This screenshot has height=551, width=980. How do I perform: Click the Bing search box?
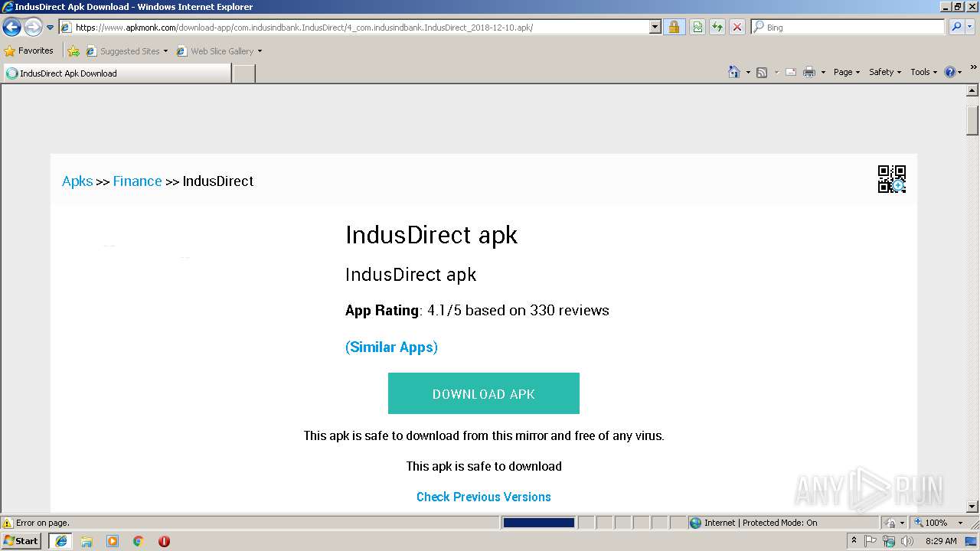tap(848, 28)
